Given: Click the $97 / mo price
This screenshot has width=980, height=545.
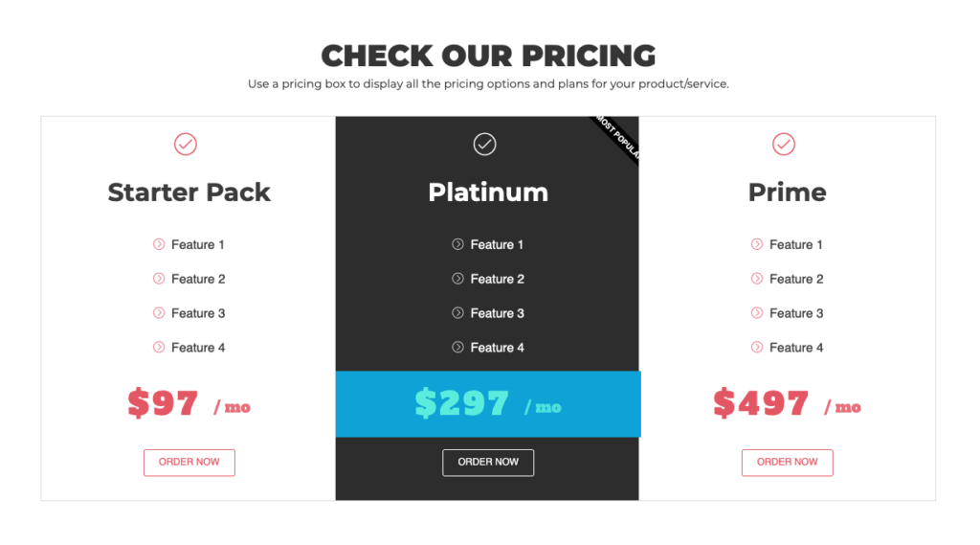Looking at the screenshot, I should tap(189, 404).
